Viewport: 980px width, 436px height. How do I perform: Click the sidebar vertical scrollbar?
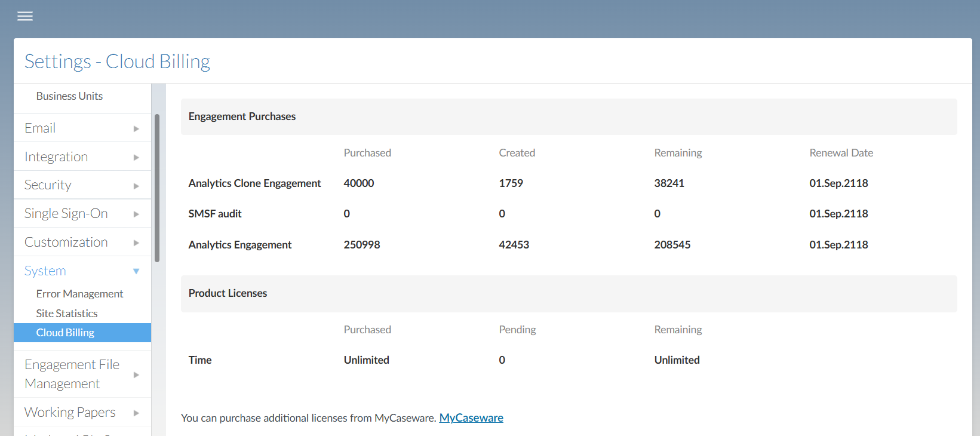(157, 188)
